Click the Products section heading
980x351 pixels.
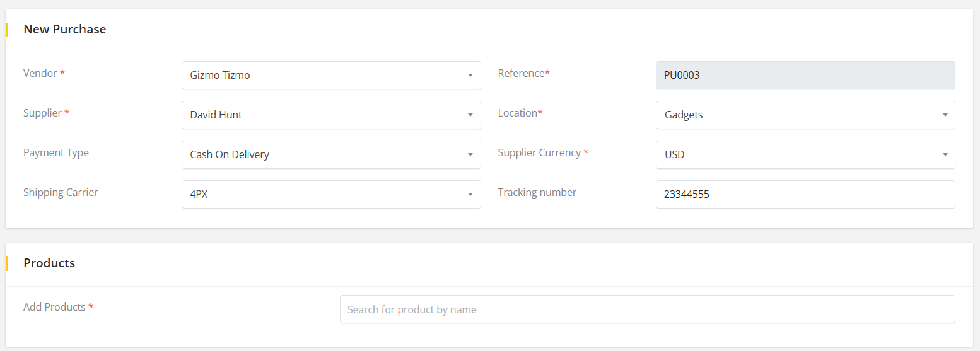(49, 263)
